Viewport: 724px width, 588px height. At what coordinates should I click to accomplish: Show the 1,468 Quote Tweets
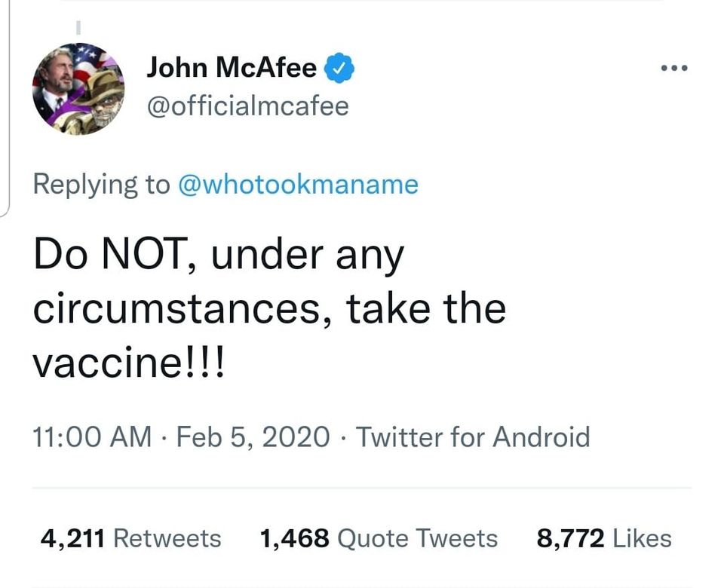[x=378, y=538]
